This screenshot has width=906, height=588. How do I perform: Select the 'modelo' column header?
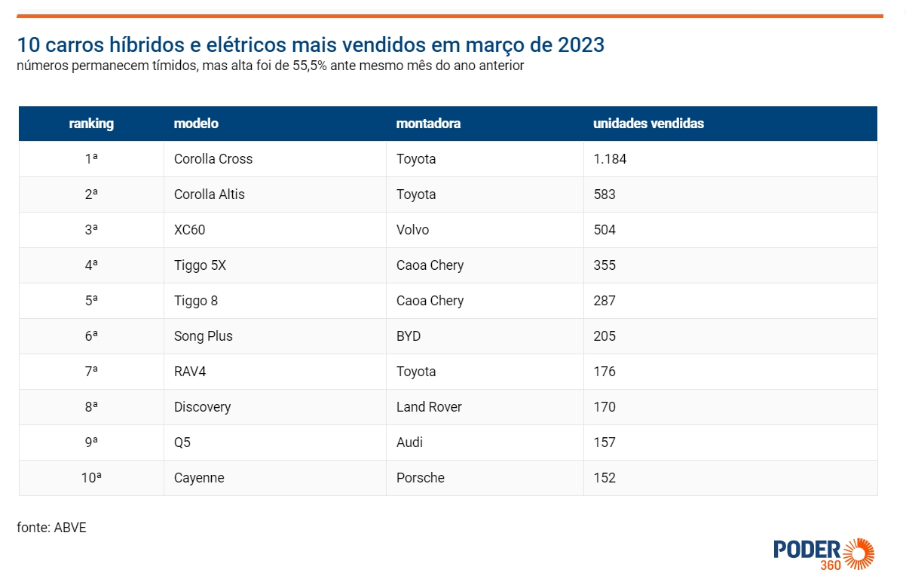196,124
